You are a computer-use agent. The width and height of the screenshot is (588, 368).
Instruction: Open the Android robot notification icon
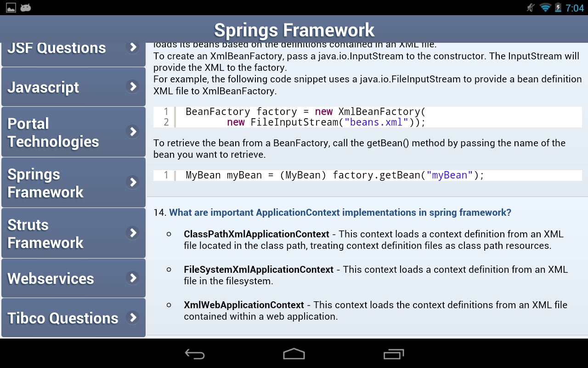(x=26, y=7)
